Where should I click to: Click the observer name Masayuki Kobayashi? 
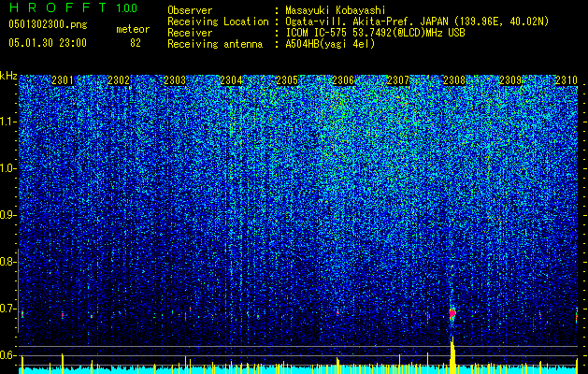pyautogui.click(x=336, y=10)
